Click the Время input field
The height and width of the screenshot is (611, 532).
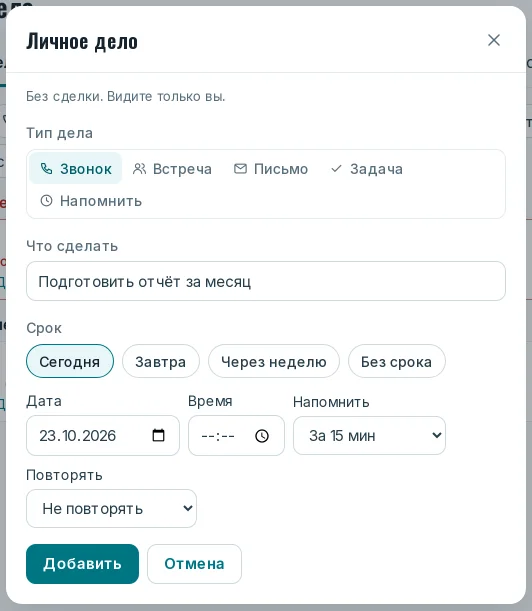[236, 435]
